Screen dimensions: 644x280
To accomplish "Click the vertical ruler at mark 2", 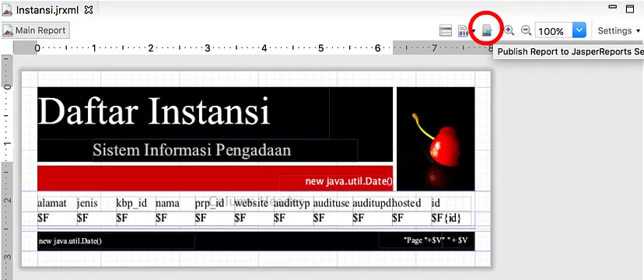I will 7,200.
